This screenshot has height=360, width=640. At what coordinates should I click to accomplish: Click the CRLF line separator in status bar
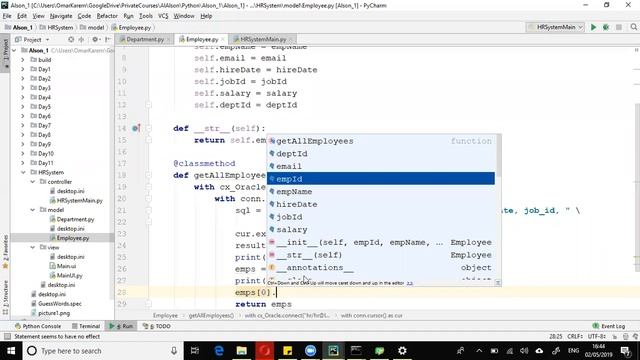(575, 336)
